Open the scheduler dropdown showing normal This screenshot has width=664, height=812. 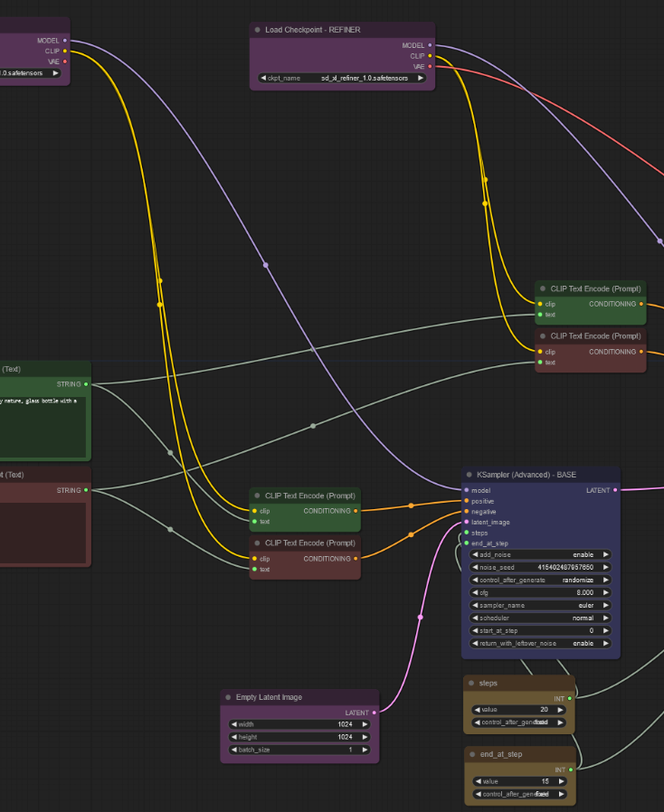click(x=539, y=618)
